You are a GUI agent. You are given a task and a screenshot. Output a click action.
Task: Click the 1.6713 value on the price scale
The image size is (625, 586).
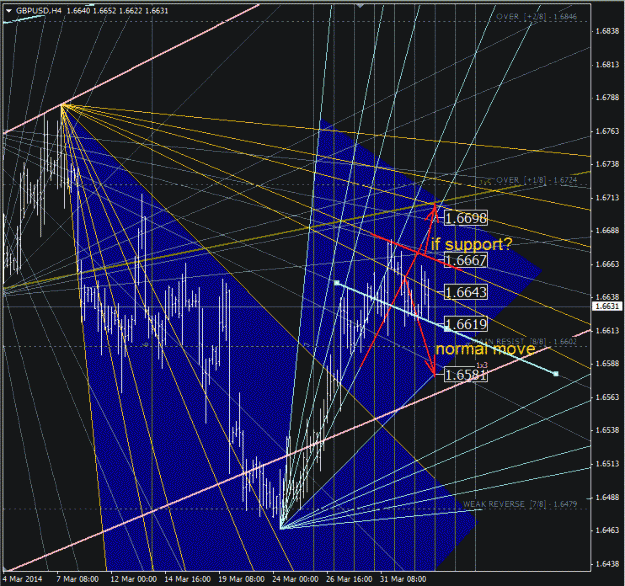pyautogui.click(x=607, y=198)
